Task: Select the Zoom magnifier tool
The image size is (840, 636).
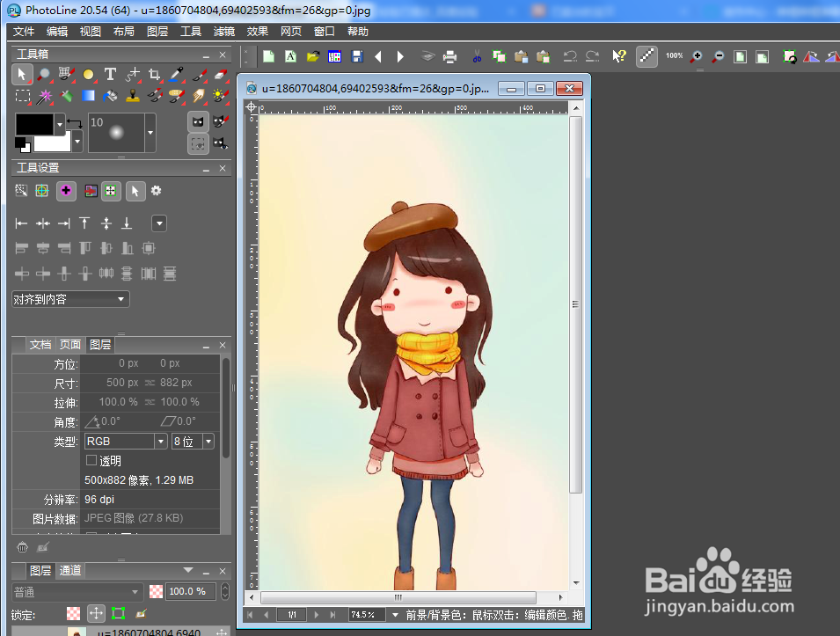Action: tap(44, 75)
